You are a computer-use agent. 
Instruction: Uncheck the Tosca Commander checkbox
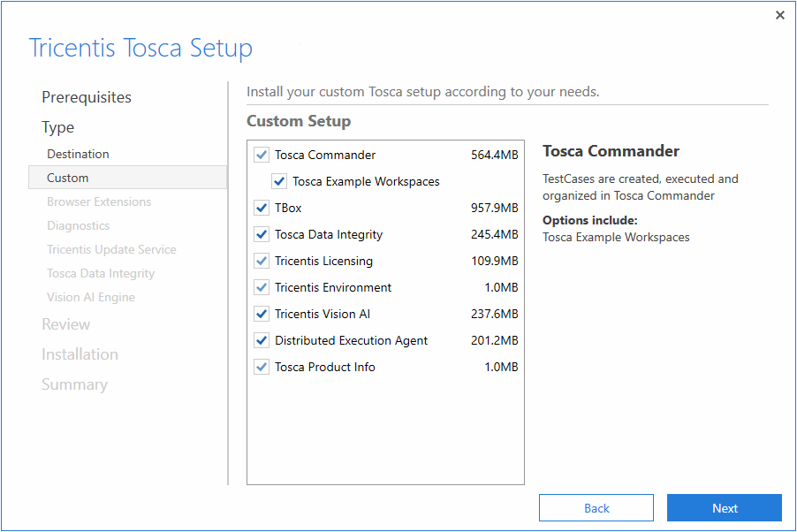262,155
